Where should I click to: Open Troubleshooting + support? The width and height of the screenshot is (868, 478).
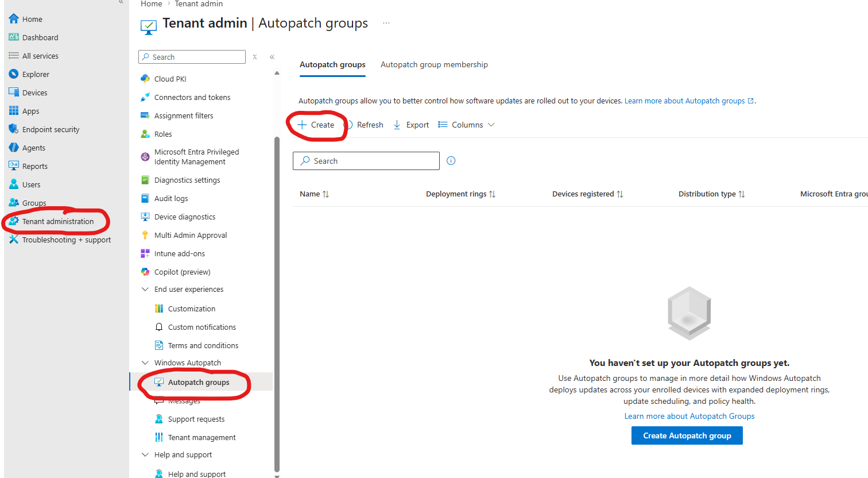pos(66,240)
